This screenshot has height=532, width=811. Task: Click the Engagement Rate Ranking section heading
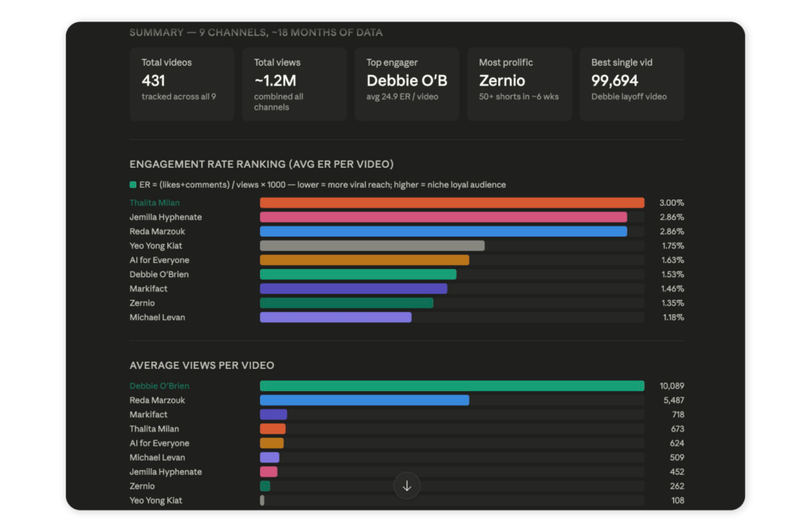261,164
